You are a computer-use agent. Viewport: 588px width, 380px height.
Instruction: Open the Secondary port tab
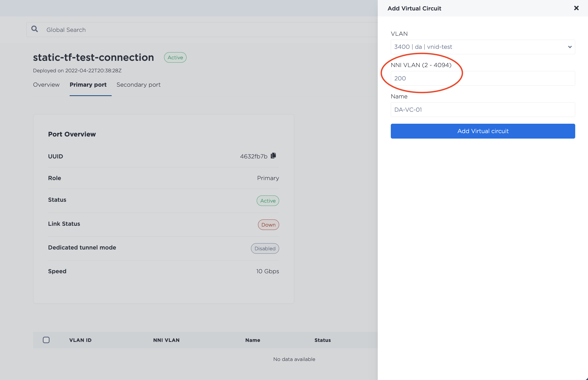click(x=139, y=85)
